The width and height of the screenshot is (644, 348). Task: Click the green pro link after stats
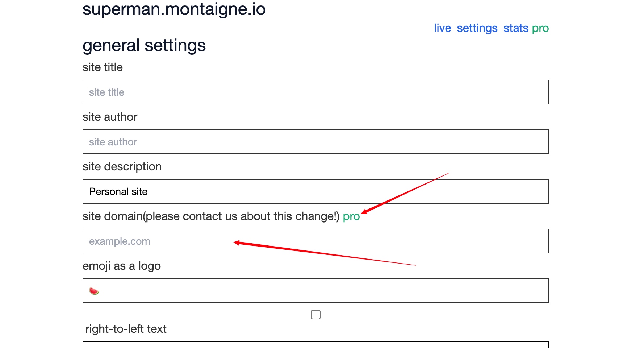pyautogui.click(x=540, y=28)
